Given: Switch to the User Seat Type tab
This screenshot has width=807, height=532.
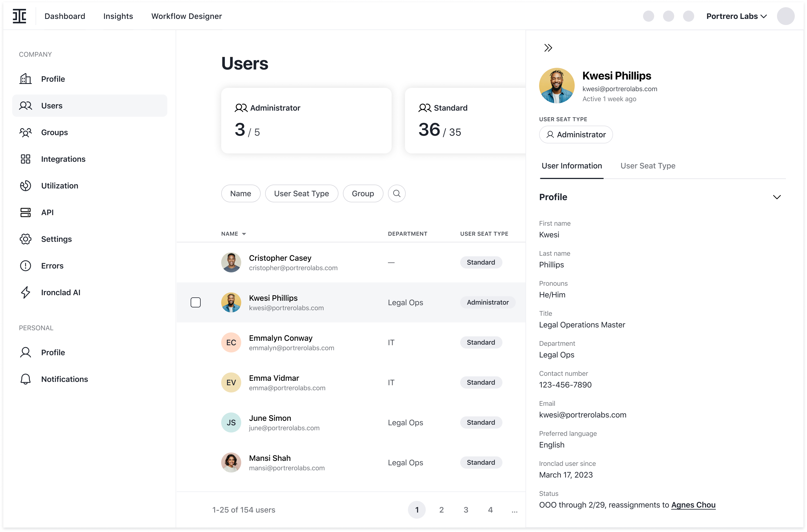Looking at the screenshot, I should [647, 166].
